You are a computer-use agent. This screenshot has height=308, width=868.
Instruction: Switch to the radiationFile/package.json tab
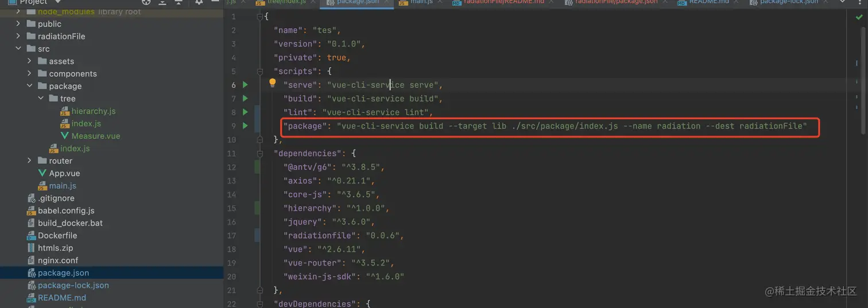pyautogui.click(x=616, y=2)
